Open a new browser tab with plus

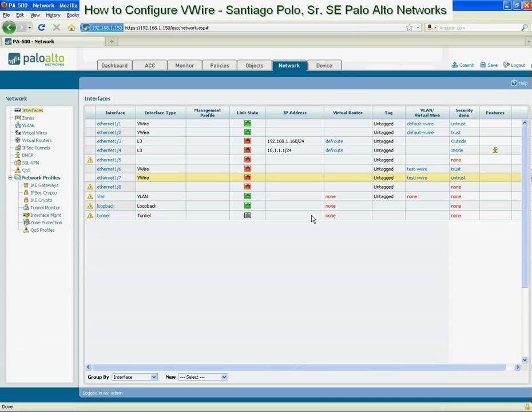point(112,41)
